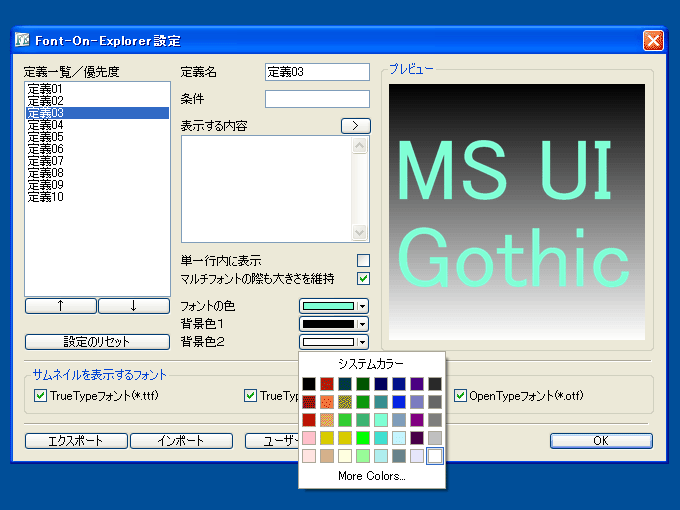This screenshot has height=510, width=680.
Task: Click inside the 表示する内容 text area
Action: [x=266, y=189]
